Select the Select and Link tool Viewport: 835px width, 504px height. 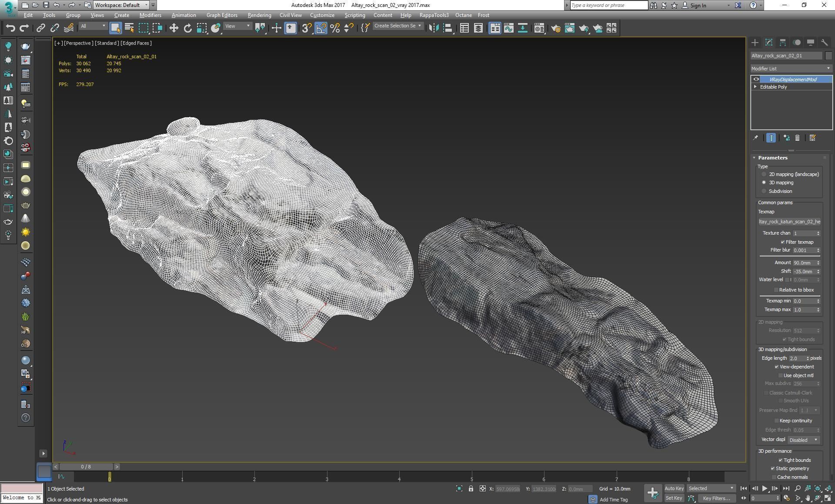tap(41, 28)
